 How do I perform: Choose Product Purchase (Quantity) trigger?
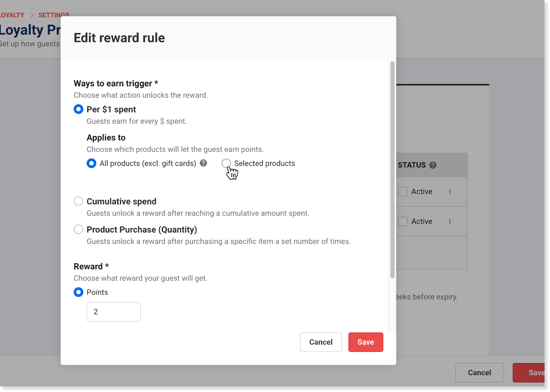tap(78, 229)
